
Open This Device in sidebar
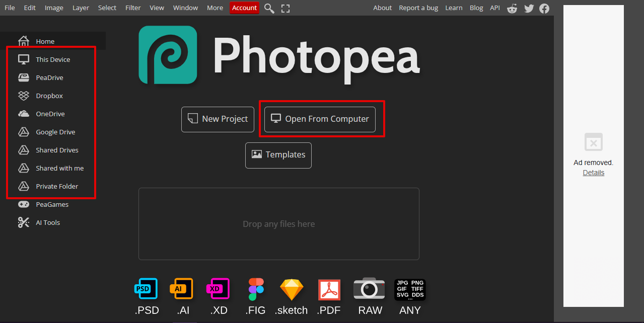click(53, 59)
